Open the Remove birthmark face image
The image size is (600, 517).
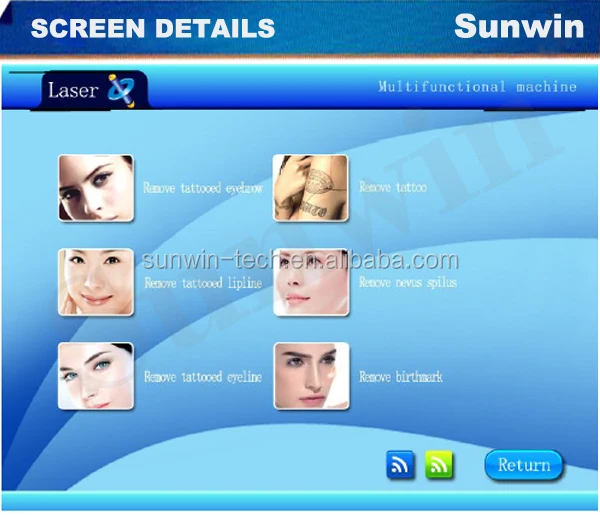311,376
